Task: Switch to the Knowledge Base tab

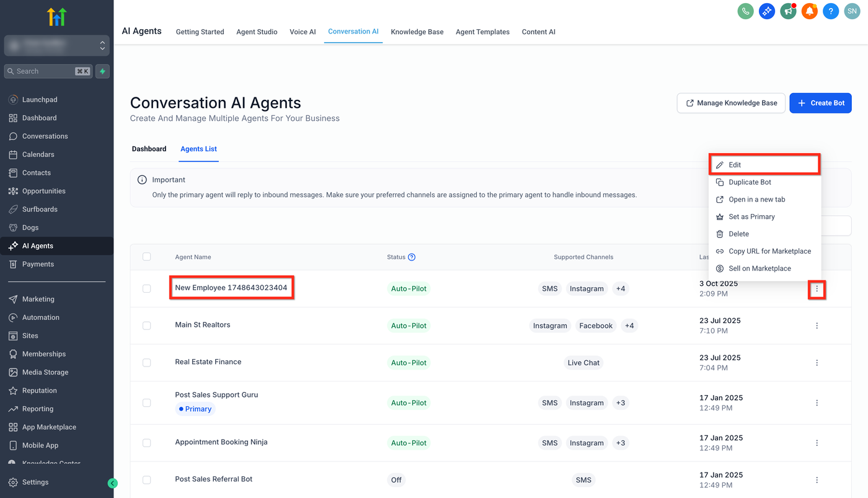Action: (x=417, y=32)
